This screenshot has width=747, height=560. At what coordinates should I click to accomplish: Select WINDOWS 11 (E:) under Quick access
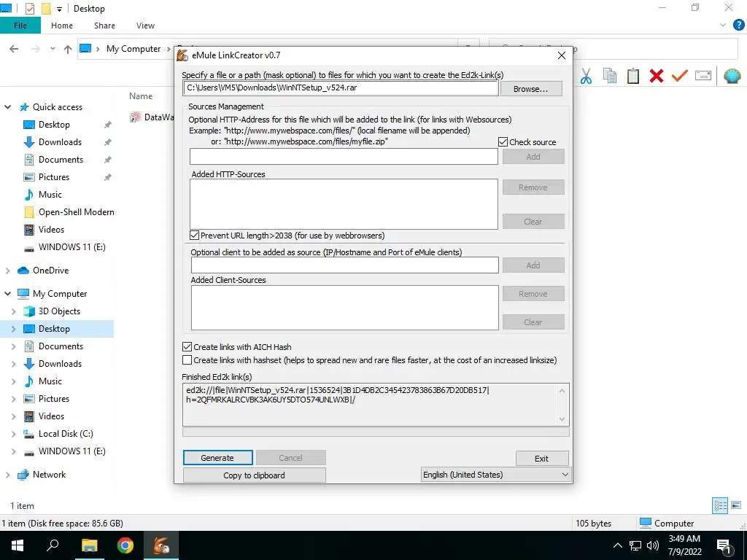pyautogui.click(x=72, y=246)
